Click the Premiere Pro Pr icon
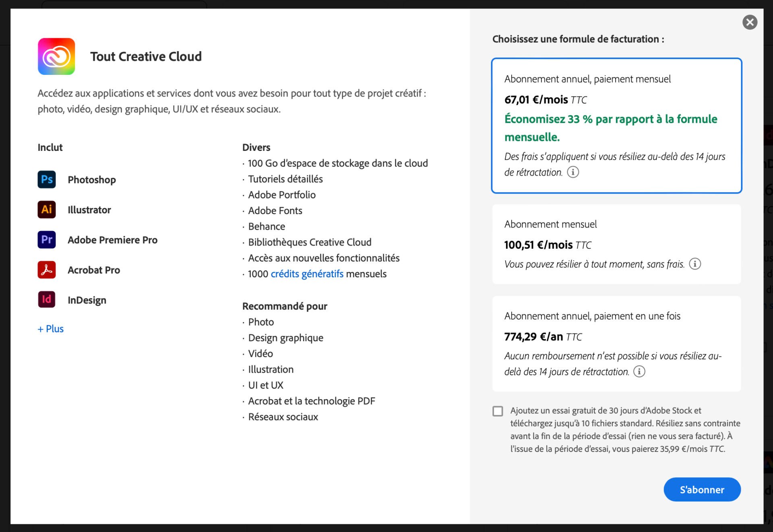Screen dimensions: 773x532 pyautogui.click(x=47, y=239)
